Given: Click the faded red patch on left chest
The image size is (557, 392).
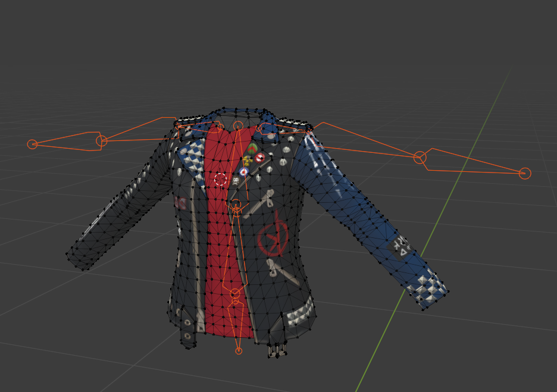Looking at the screenshot, I should tap(180, 203).
